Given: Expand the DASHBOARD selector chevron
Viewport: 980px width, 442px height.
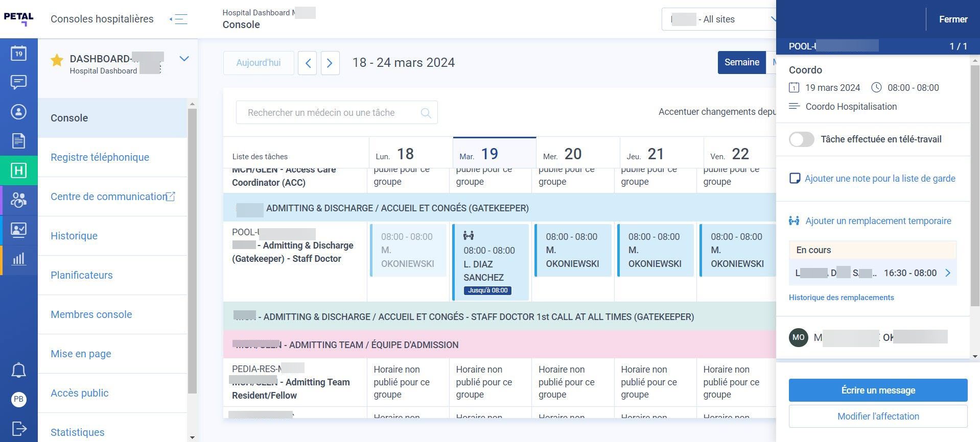Looking at the screenshot, I should (x=184, y=59).
